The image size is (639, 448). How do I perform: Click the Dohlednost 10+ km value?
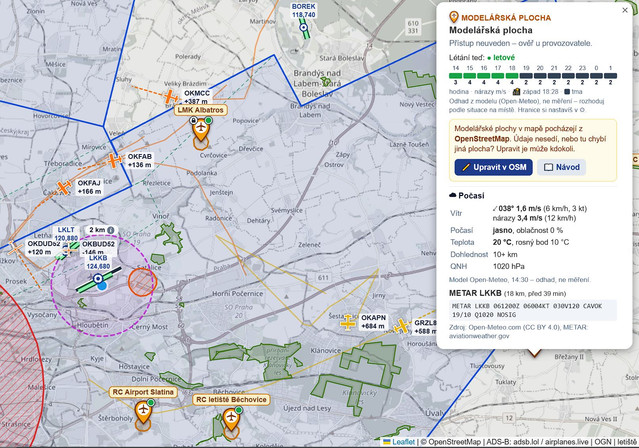[x=505, y=254]
